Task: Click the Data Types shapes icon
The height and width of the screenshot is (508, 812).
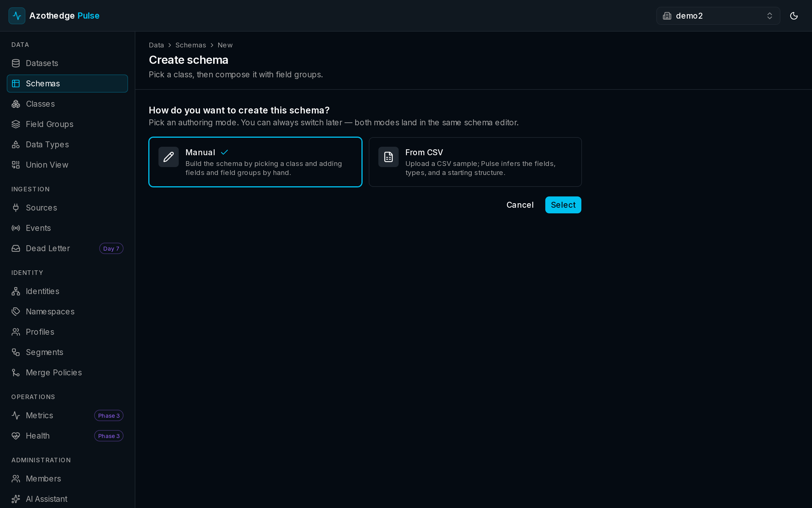Action: [16, 144]
